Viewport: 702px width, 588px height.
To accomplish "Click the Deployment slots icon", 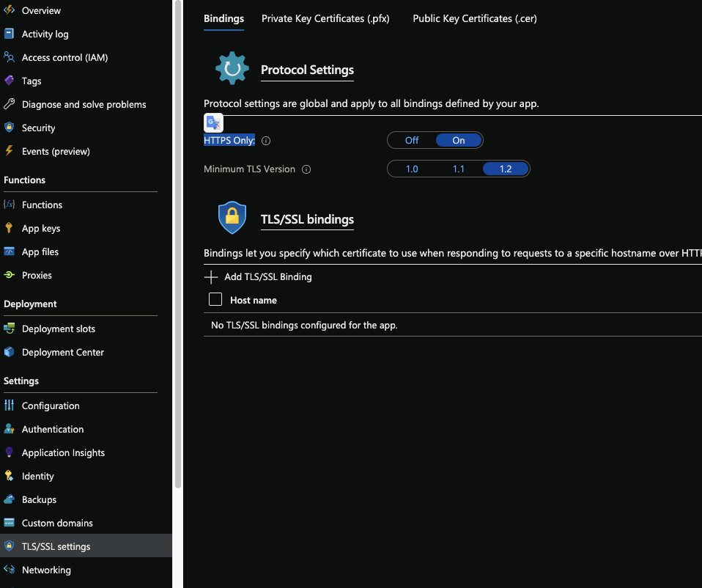I will point(9,328).
